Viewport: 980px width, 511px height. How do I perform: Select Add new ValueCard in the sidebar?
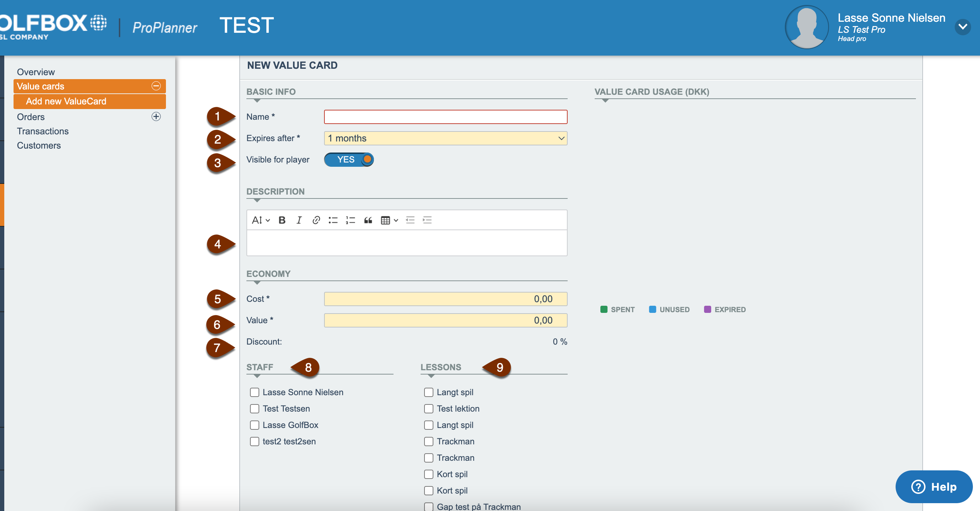tap(89, 101)
